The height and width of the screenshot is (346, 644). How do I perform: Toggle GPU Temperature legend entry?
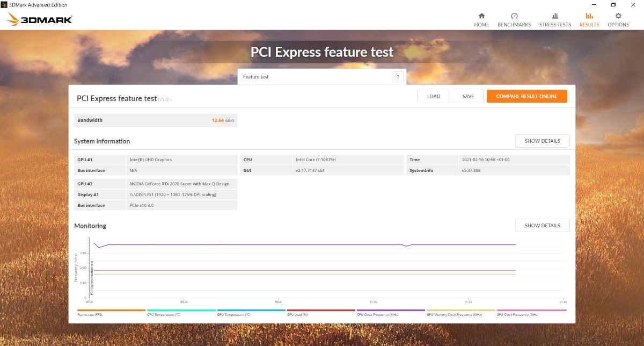[x=251, y=311]
